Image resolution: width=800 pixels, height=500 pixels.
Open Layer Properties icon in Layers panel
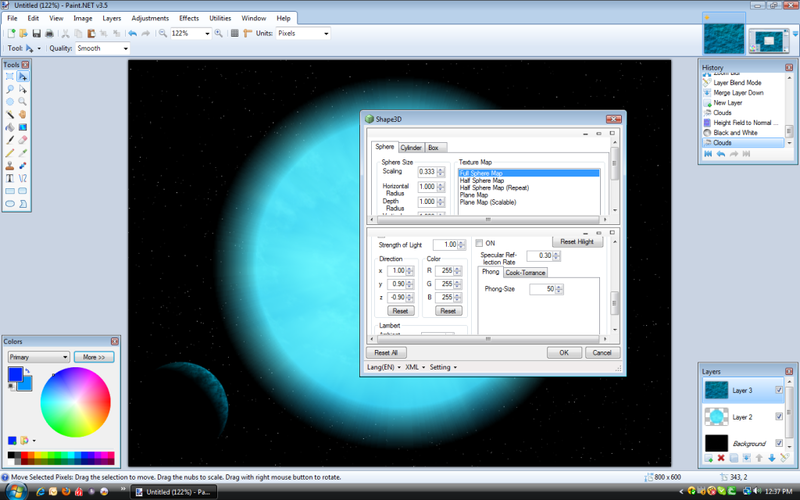(784, 458)
